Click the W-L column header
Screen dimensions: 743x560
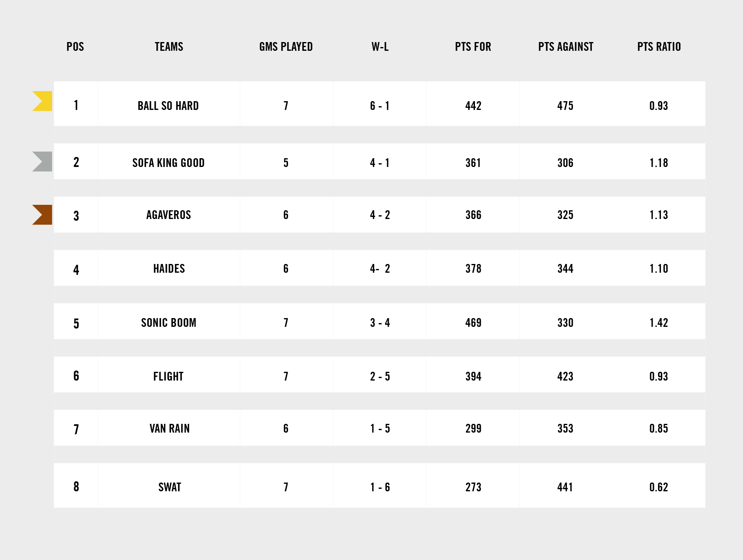380,47
